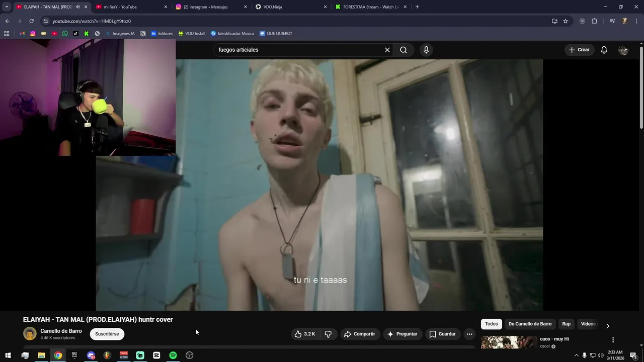Screen dimensions: 644x362
Task: Go back to previous page
Action: 7,21
